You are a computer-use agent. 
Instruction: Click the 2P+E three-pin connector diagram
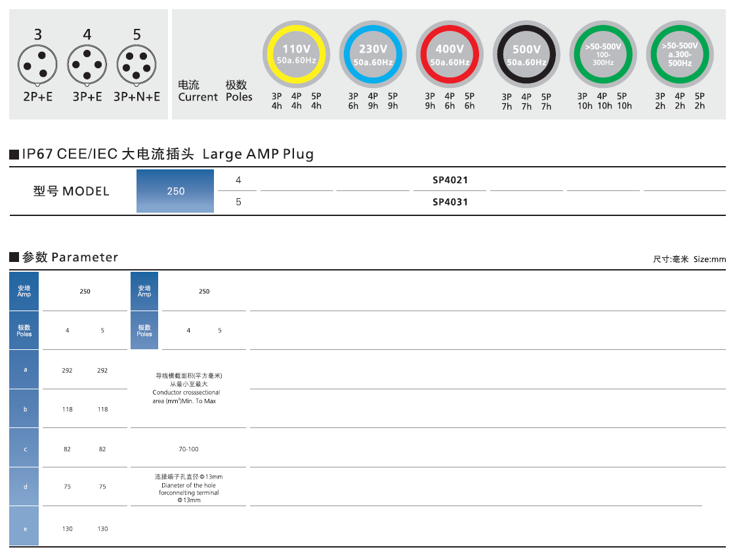[37, 65]
